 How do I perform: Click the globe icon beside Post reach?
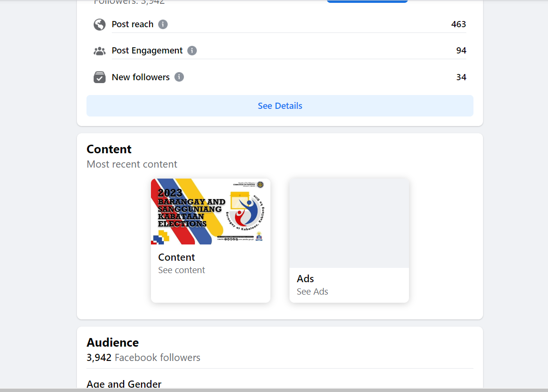coord(99,24)
